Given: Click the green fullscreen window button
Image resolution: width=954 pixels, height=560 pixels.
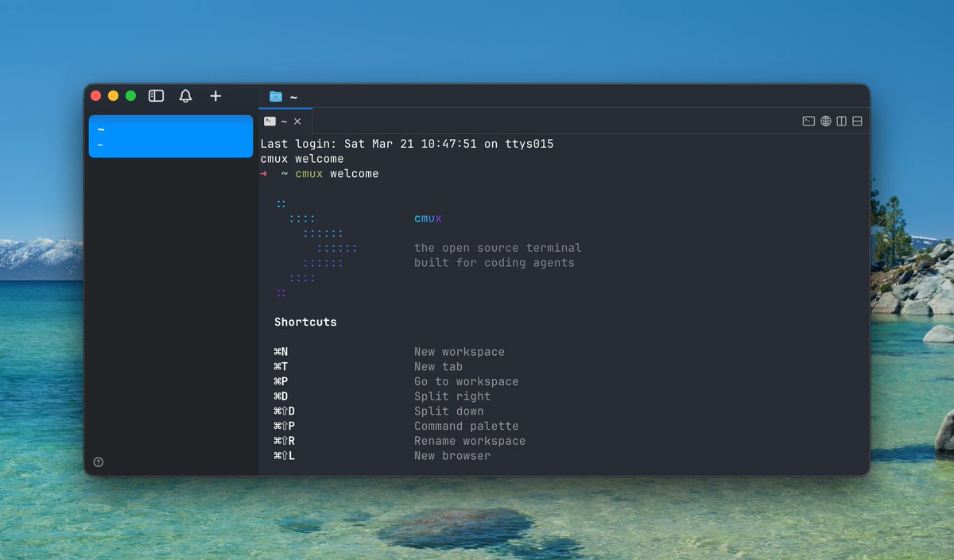Looking at the screenshot, I should click(130, 96).
